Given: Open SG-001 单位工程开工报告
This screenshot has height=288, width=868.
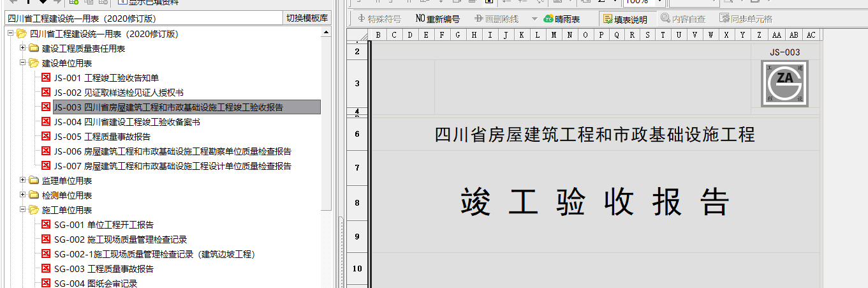Looking at the screenshot, I should pos(104,225).
